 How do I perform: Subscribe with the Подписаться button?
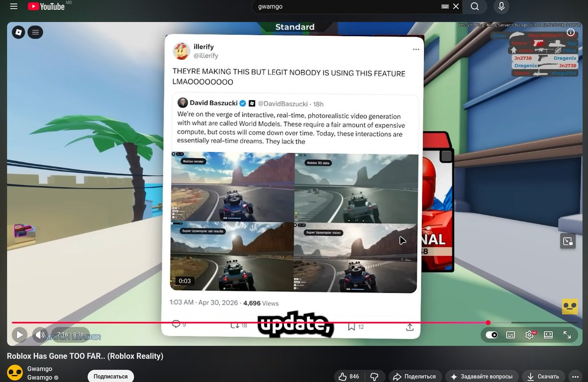pyautogui.click(x=111, y=376)
